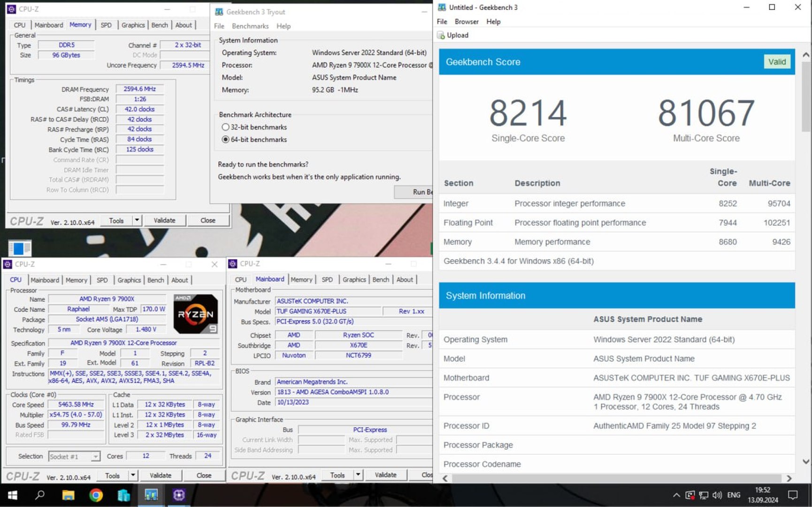This screenshot has width=812, height=507.
Task: Open About tab in CPU-Z CPU window
Action: 179,280
